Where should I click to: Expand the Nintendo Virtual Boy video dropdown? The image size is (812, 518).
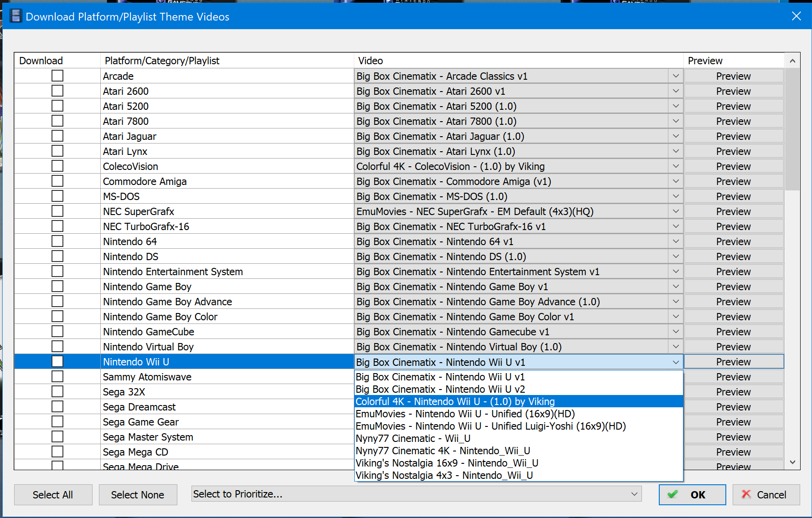(x=676, y=347)
